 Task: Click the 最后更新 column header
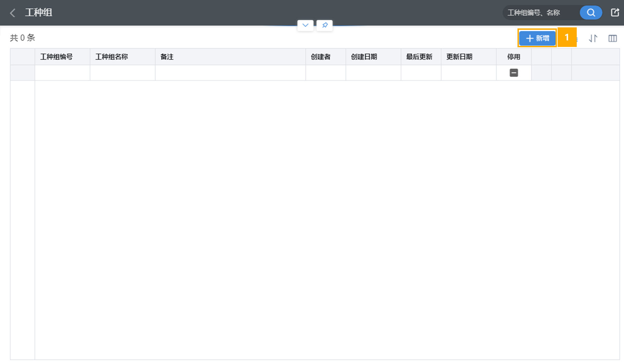click(419, 57)
